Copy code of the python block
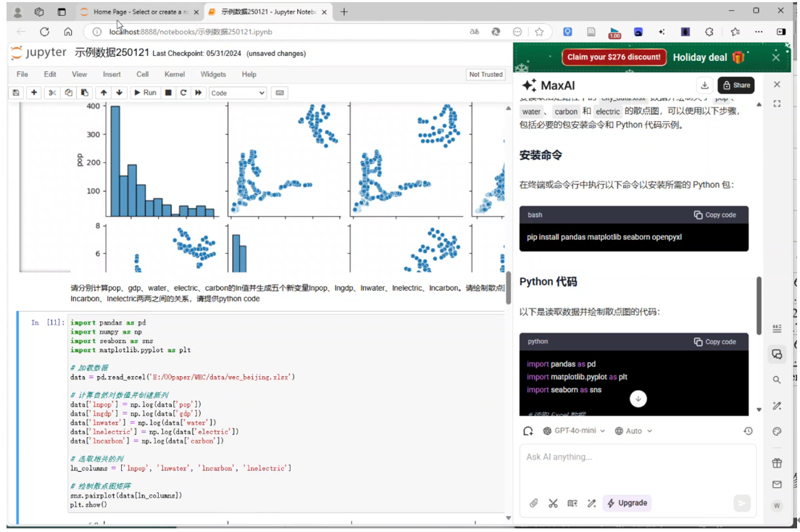This screenshot has height=532, width=800. click(714, 342)
